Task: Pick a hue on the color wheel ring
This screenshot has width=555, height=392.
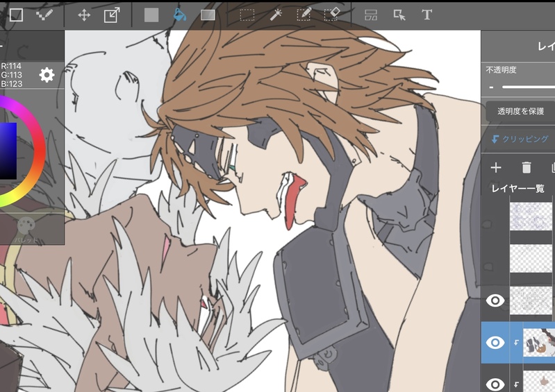Action: pyautogui.click(x=38, y=152)
